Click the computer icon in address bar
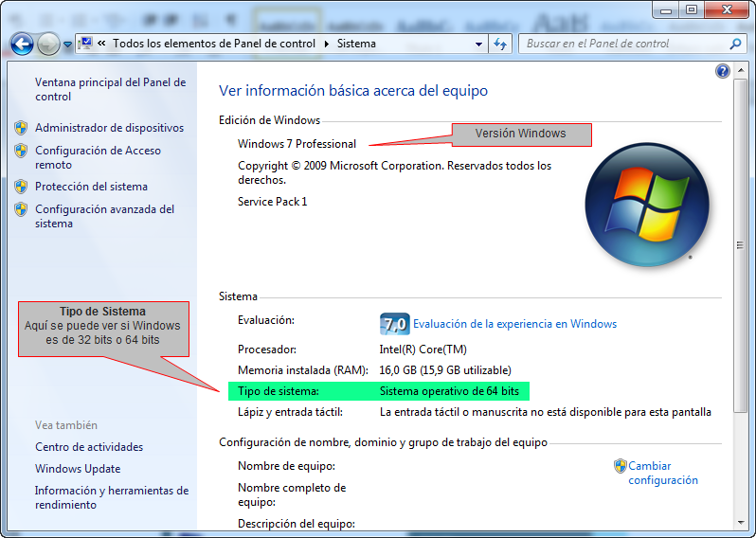Viewport: 756px width, 538px height. [x=85, y=44]
